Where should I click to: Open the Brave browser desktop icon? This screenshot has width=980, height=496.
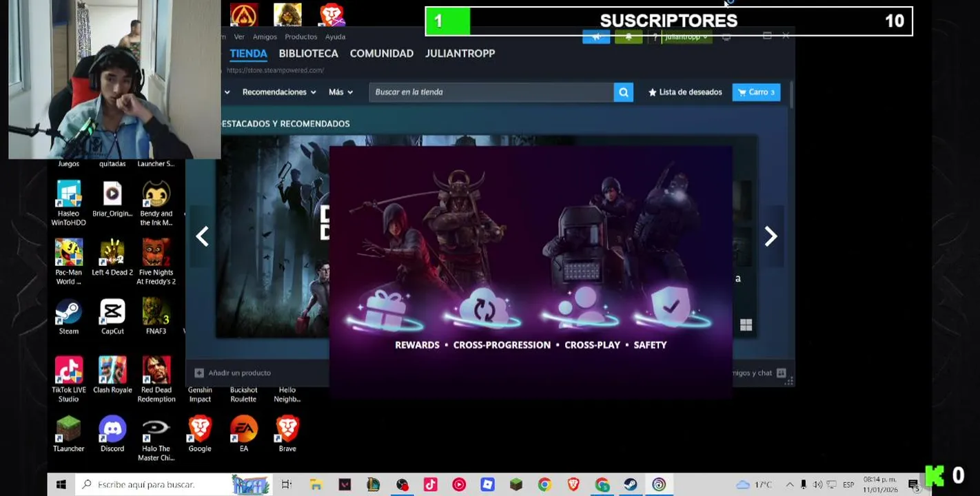(287, 434)
